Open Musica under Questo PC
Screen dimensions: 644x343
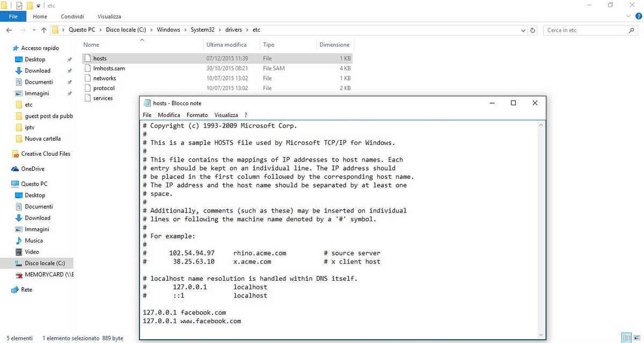tap(33, 240)
